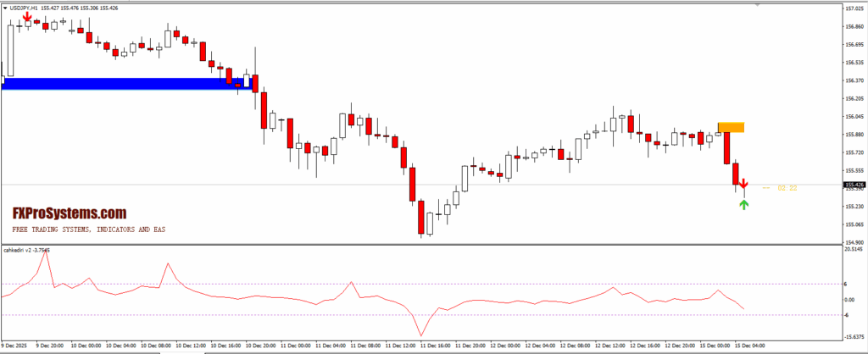Click the highest indicator peak near 9 Dec 20:00
The image size is (868, 354).
coord(46,253)
